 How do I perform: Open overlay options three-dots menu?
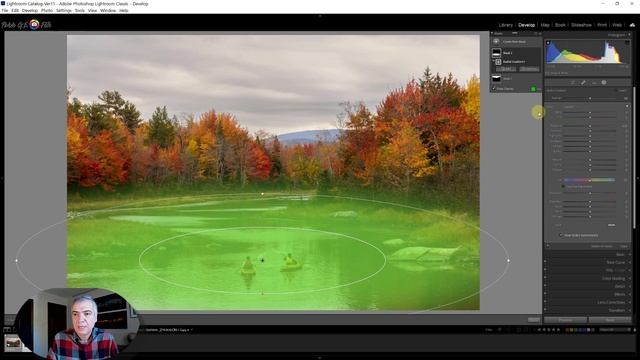coord(539,89)
